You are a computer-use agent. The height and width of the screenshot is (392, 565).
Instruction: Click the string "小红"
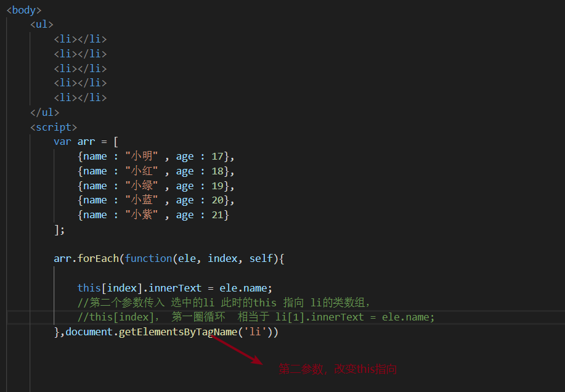tap(142, 171)
